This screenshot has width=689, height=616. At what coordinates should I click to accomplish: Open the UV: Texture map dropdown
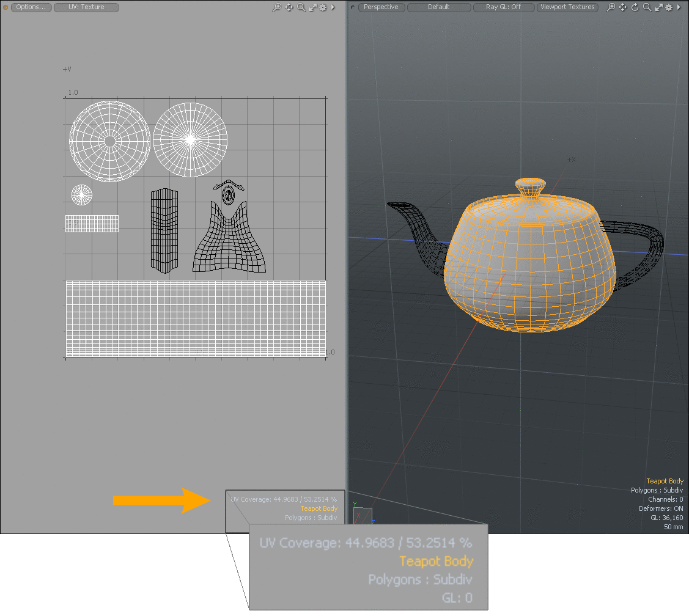(x=86, y=7)
